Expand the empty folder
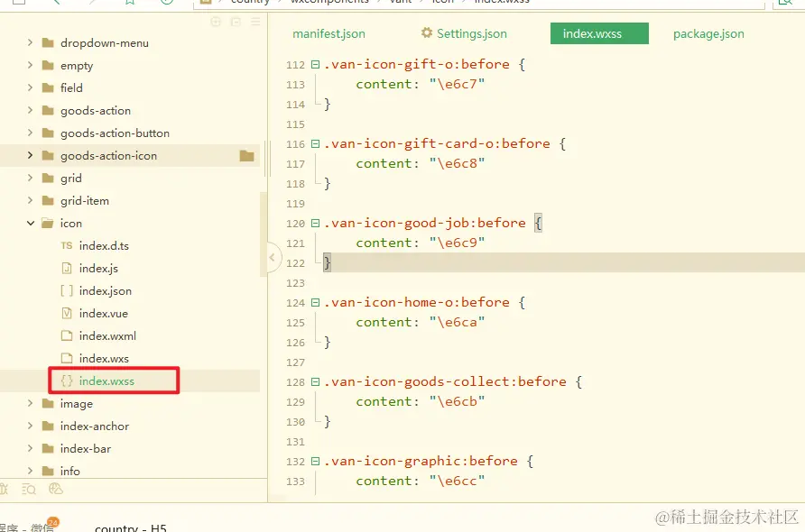This screenshot has width=805, height=532. 30,65
